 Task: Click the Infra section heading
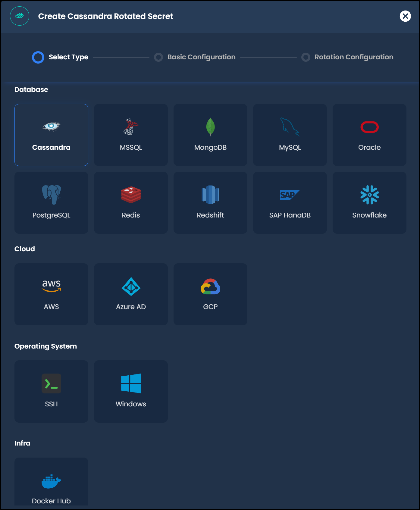(22, 443)
